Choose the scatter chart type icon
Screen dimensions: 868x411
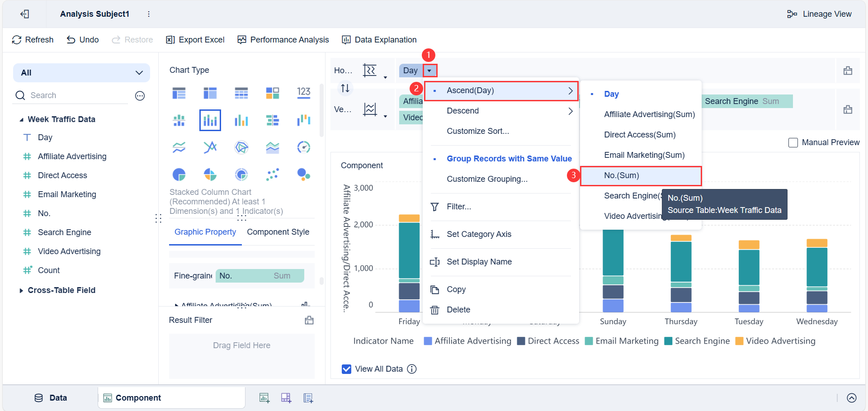click(273, 175)
